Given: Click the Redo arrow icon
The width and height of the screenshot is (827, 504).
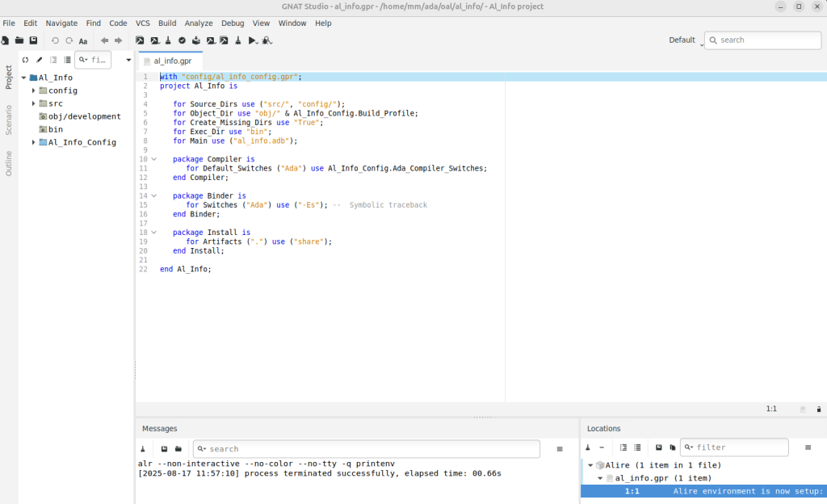Looking at the screenshot, I should 69,40.
